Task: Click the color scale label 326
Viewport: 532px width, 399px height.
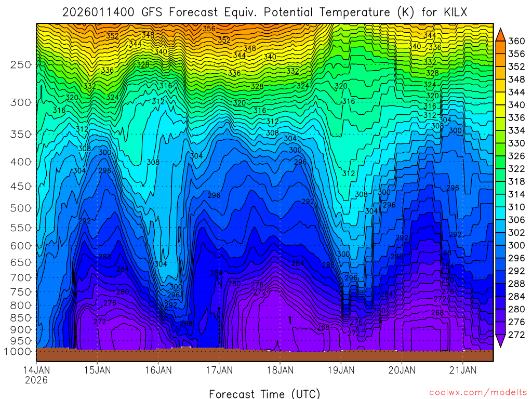Action: (x=516, y=156)
